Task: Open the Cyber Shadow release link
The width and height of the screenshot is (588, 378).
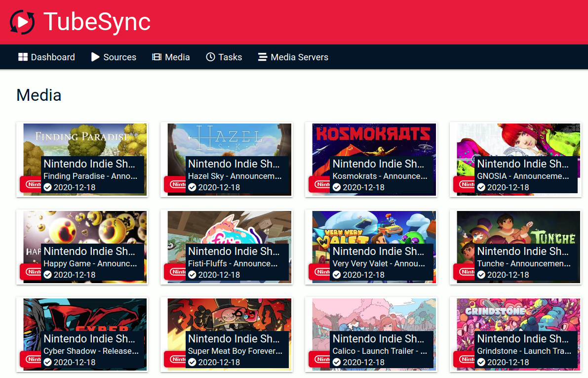Action: coord(91,351)
